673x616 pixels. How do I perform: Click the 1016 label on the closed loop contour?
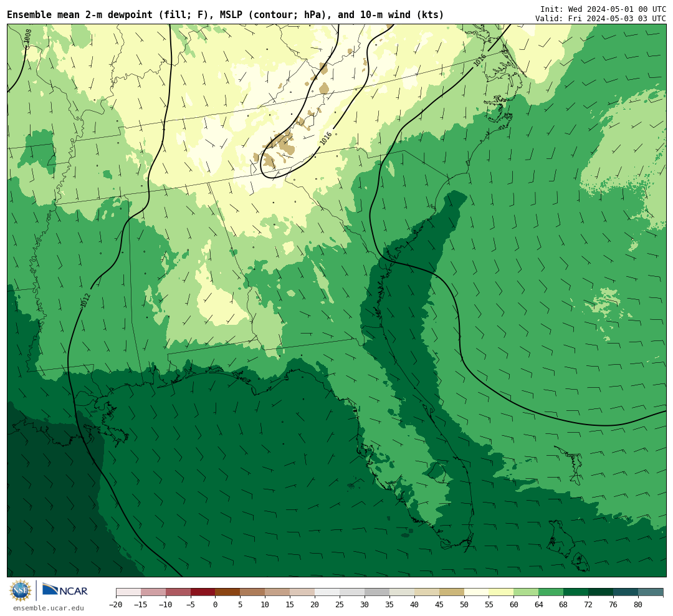click(326, 138)
